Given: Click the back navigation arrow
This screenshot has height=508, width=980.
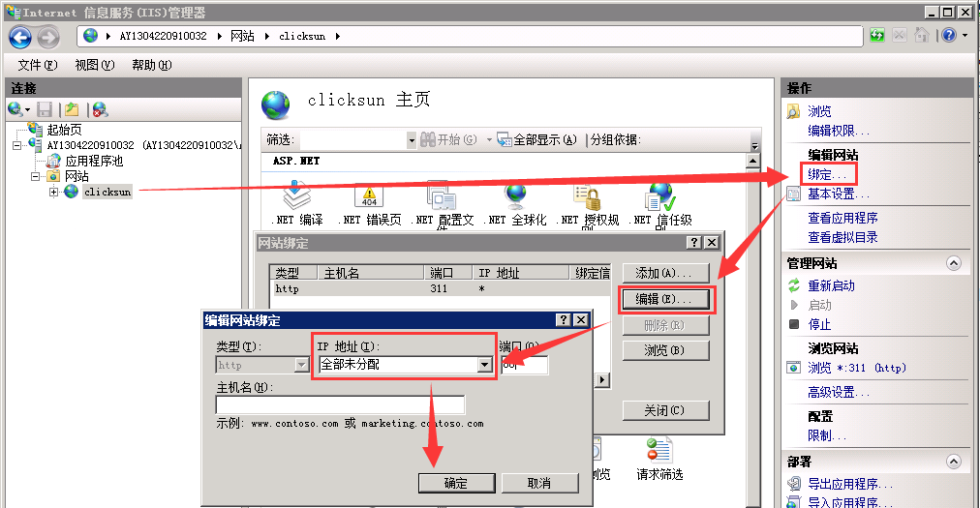Looking at the screenshot, I should coord(20,38).
